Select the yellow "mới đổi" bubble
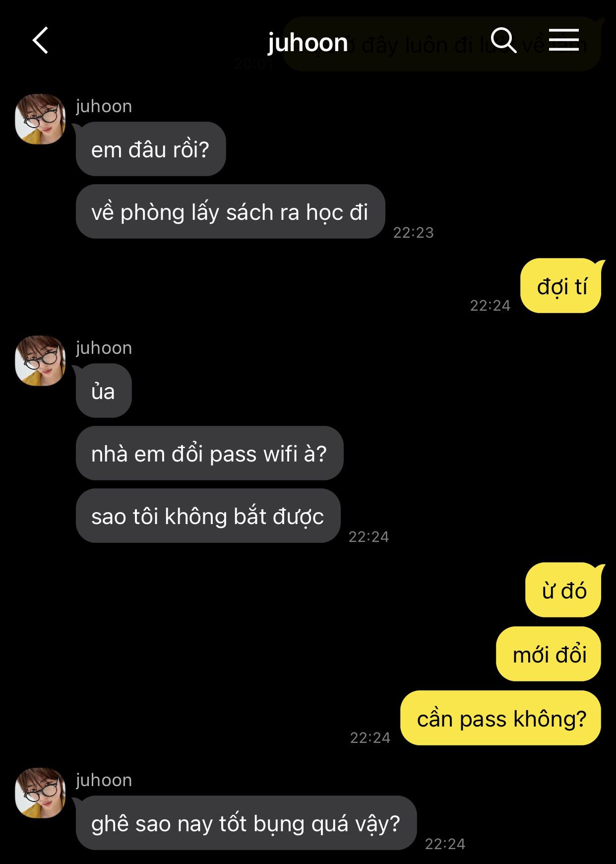 (549, 654)
